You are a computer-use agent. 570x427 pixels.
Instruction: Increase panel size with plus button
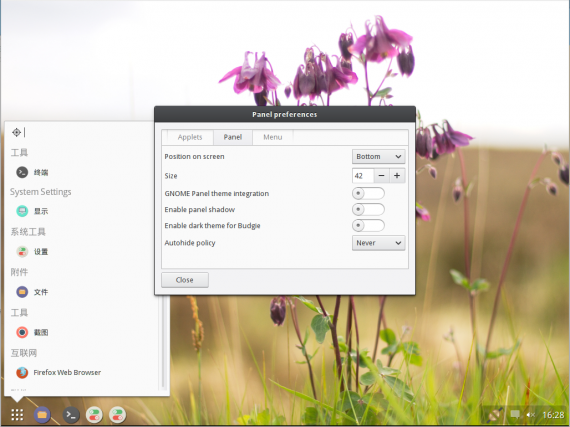click(397, 176)
